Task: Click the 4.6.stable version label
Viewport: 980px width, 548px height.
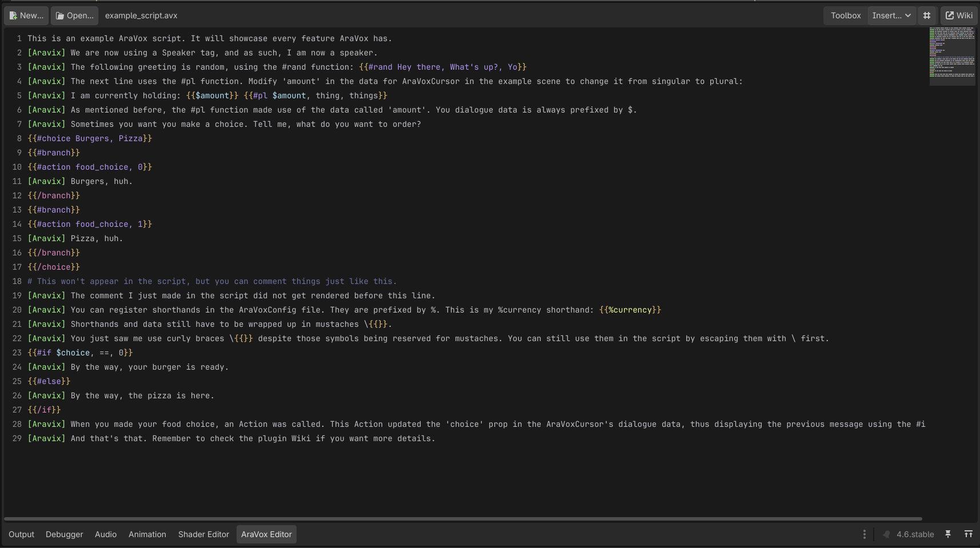Action: (915, 534)
